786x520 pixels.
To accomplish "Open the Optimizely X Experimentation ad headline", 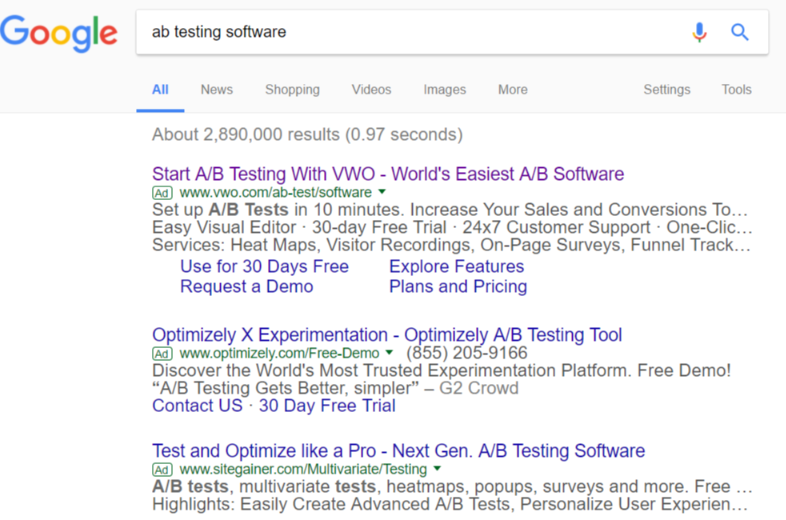I will point(387,335).
